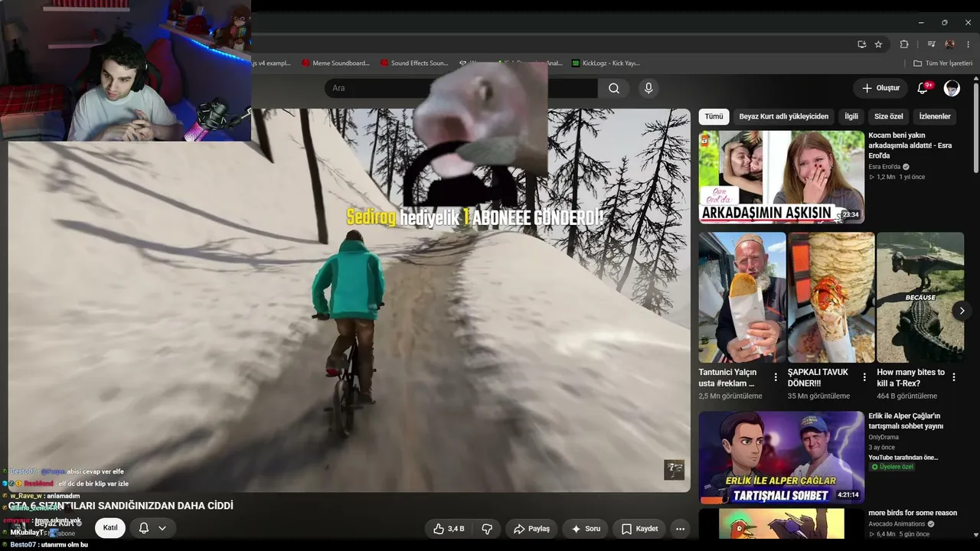
Task: Open the Meme Soundboard bookmark
Action: [336, 63]
